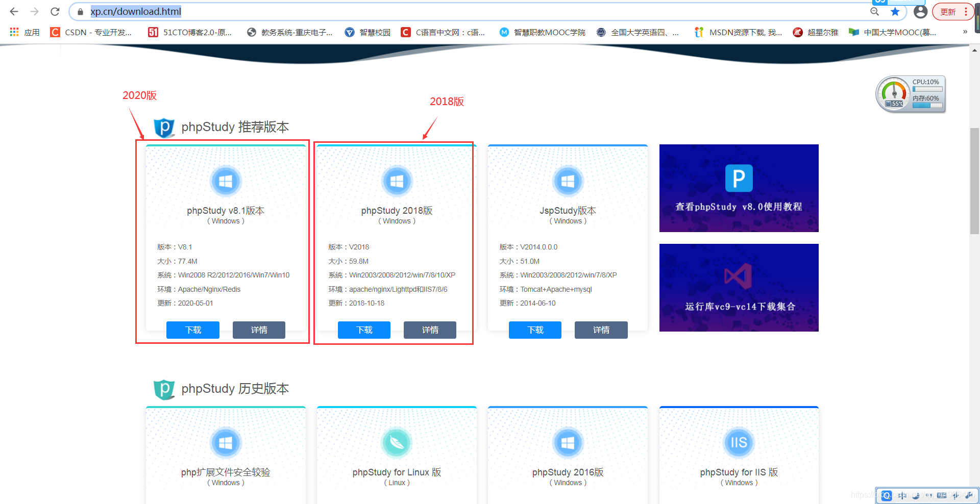Open the 智慧职教MOOC学院 bookmark

click(x=542, y=32)
